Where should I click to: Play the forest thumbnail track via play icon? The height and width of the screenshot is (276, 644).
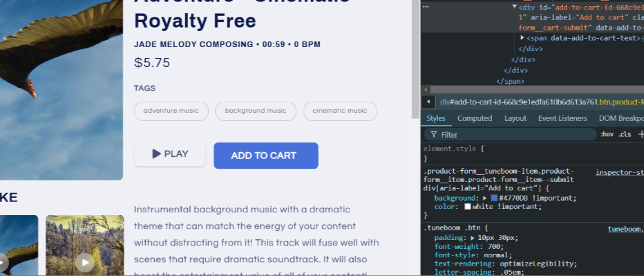[x=85, y=262]
